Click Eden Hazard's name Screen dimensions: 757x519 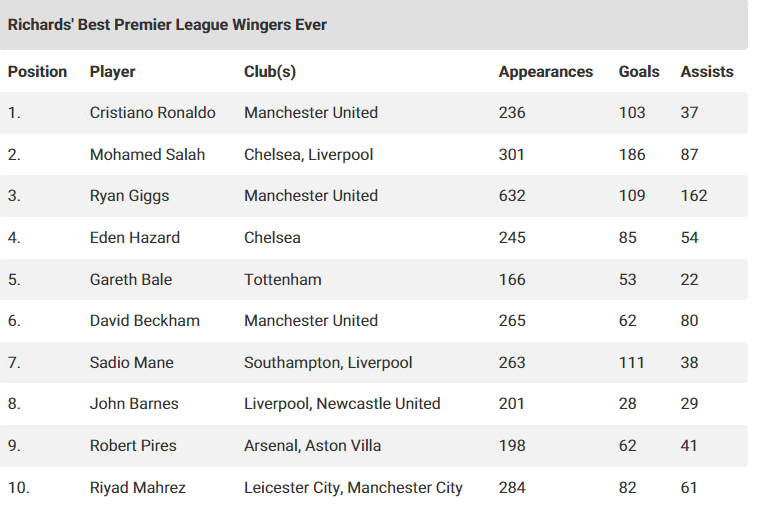(x=135, y=238)
